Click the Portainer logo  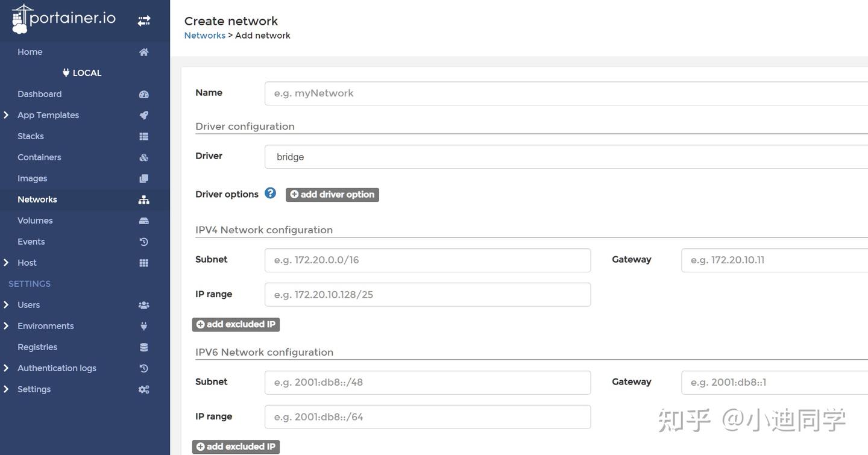(63, 17)
